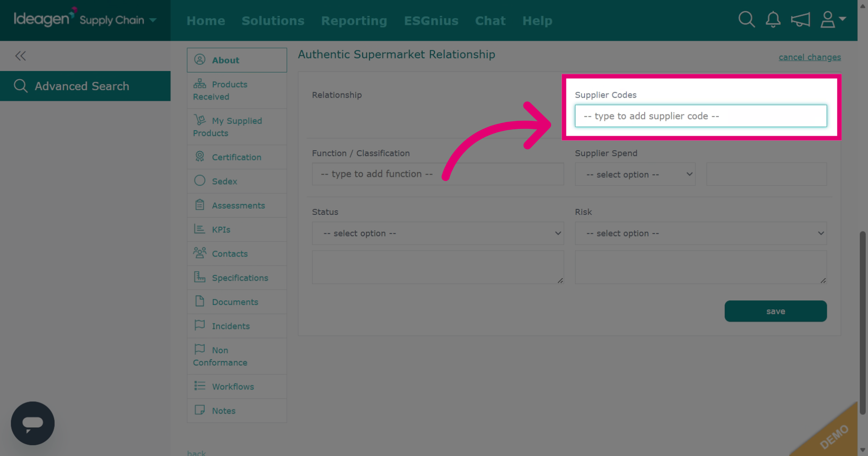Open notifications bell
This screenshot has width=868, height=456.
tap(773, 19)
